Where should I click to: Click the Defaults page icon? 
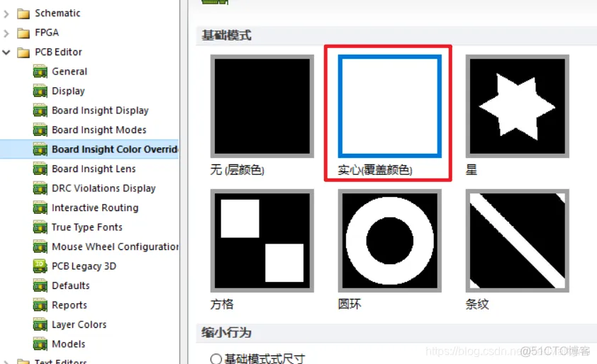(x=40, y=285)
